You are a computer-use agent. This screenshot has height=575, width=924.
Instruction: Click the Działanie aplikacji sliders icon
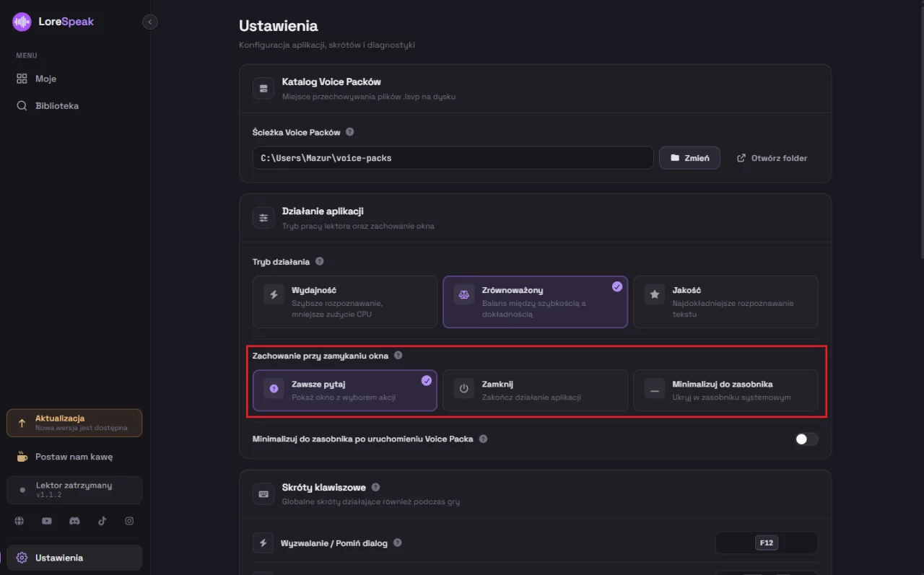[263, 218]
